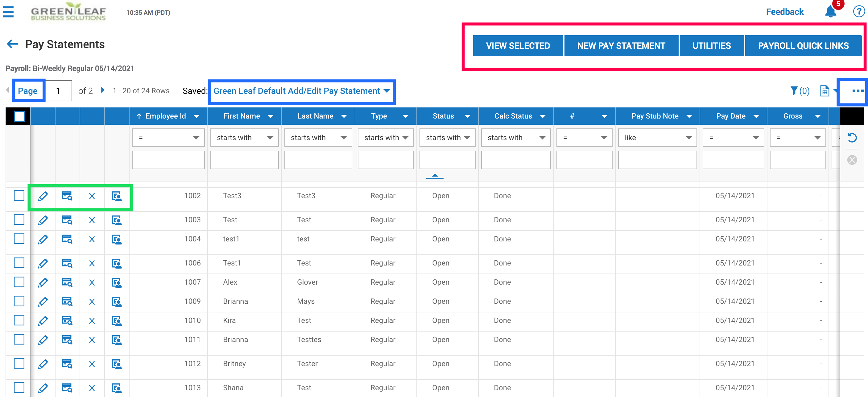Open the help question mark icon
Screen dimensions: 868x397
coord(858,12)
